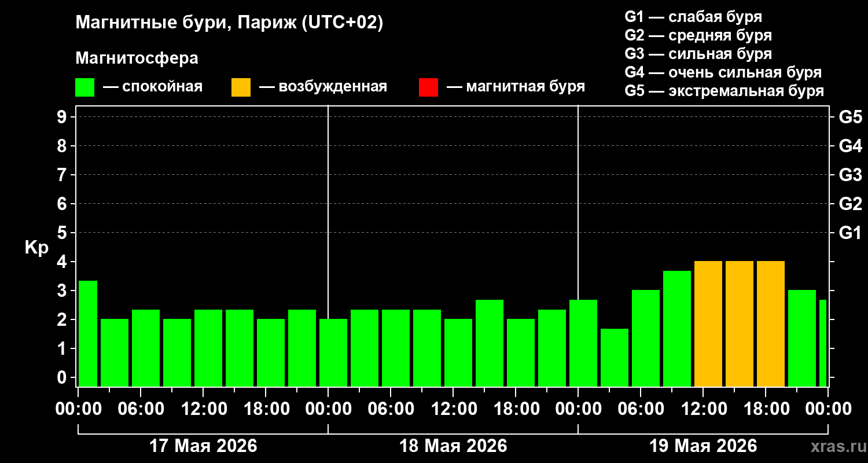The width and height of the screenshot is (868, 463).
Task: Click the xras.ru watermark link
Action: 836,446
